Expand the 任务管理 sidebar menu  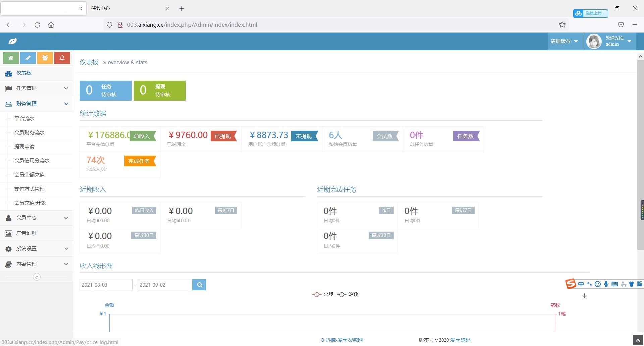coord(37,88)
